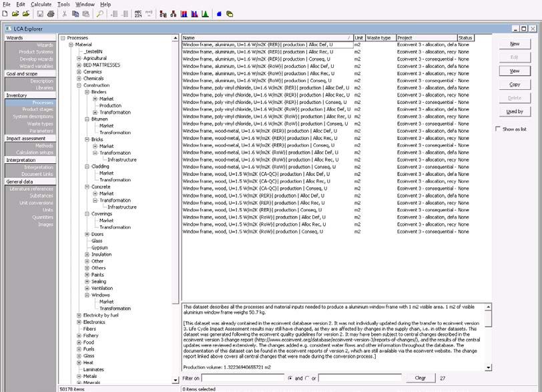This screenshot has height=392, width=542.
Task: Expand the Doors tree node
Action: [x=87, y=234]
